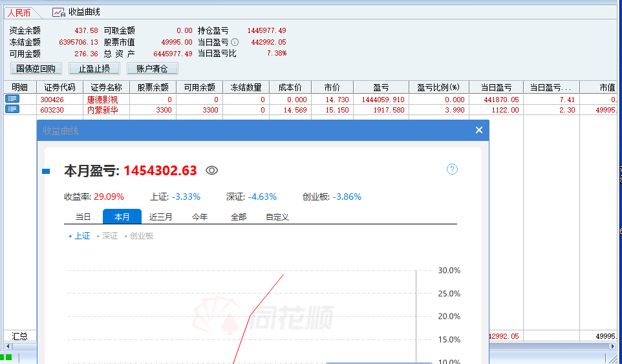Viewport: 622px width, 364px height.
Task: Select the 近三月 period tab
Action: click(x=161, y=217)
